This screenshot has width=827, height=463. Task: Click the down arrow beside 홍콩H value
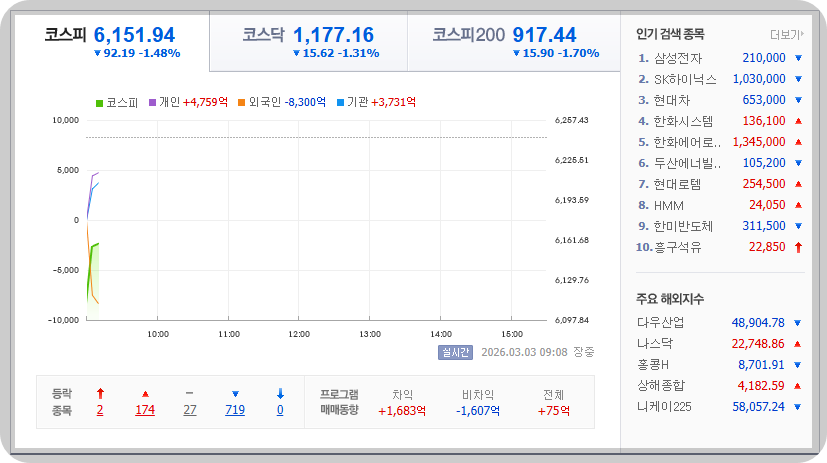tap(797, 365)
